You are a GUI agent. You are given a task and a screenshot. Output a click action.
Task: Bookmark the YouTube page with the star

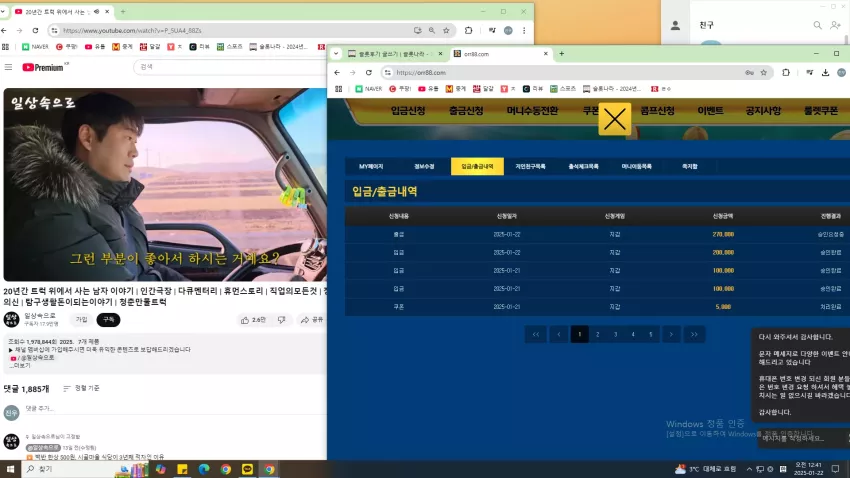tap(446, 31)
